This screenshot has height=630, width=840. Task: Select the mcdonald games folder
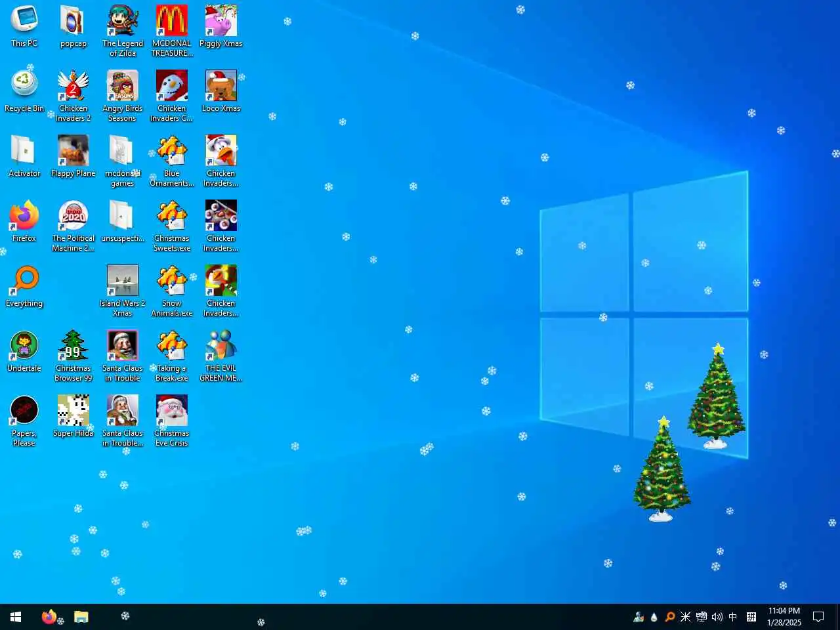pyautogui.click(x=123, y=161)
